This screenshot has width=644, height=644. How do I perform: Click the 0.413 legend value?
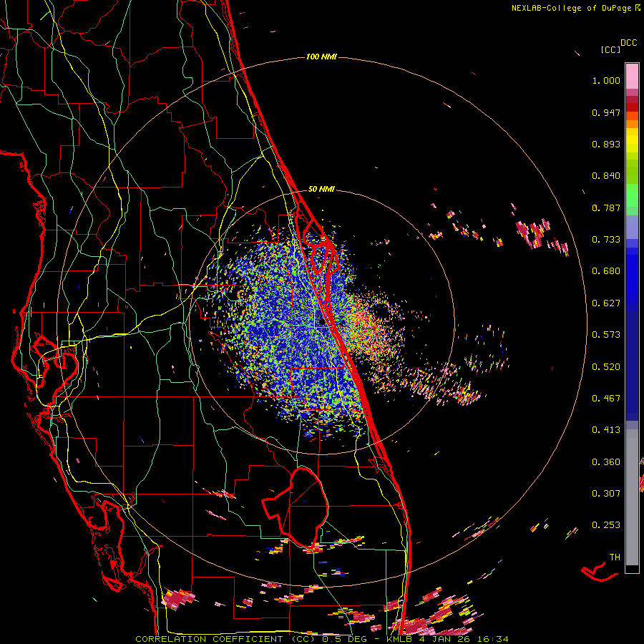coord(606,430)
